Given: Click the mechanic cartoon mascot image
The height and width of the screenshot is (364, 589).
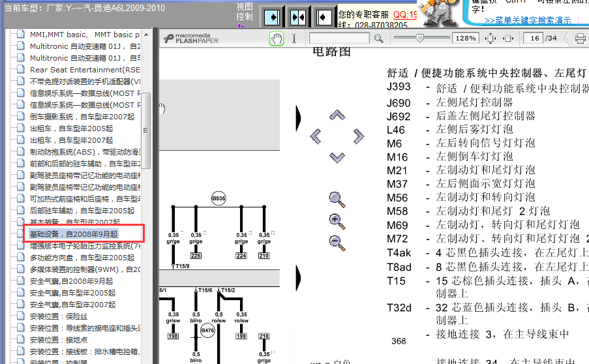Looking at the screenshot, I should coord(439,13).
